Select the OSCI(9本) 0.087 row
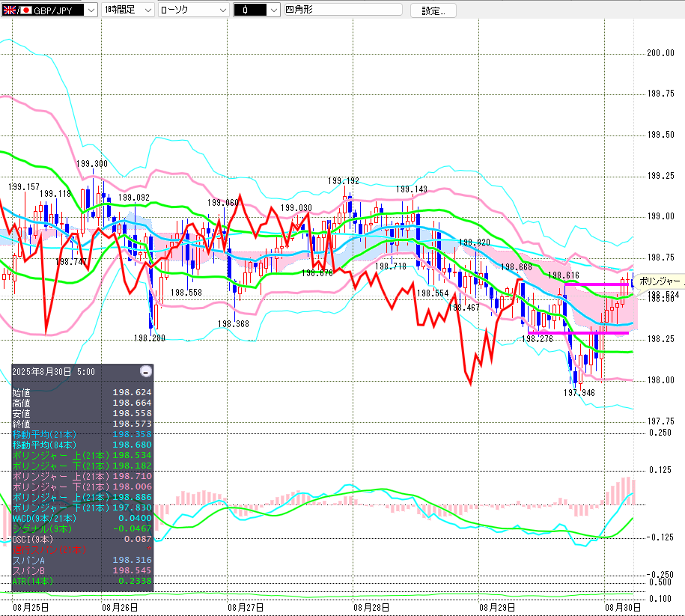Screen dimensions: 685x616 (x=82, y=539)
